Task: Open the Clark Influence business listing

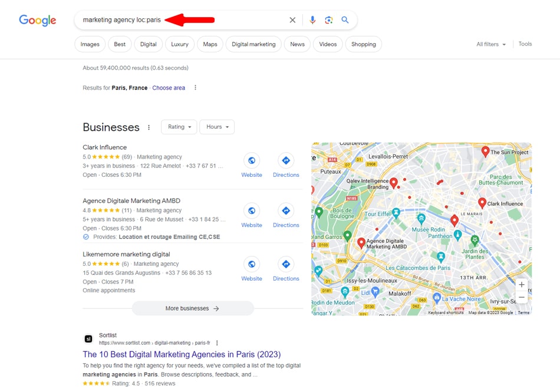Action: coord(105,147)
